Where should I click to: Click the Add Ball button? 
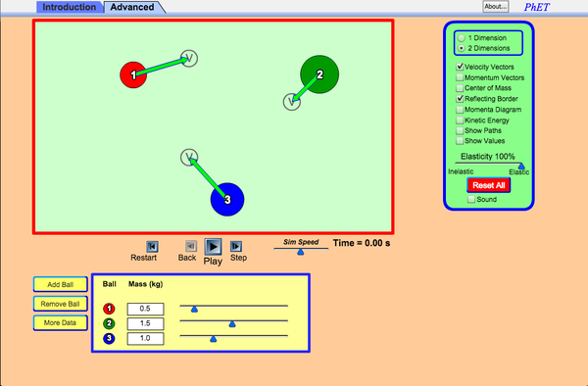point(61,284)
